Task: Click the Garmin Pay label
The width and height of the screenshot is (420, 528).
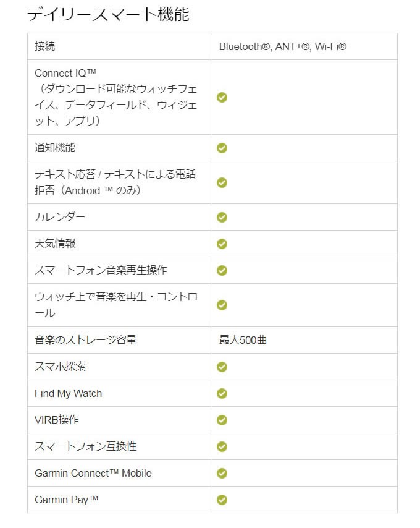Action: coord(66,500)
